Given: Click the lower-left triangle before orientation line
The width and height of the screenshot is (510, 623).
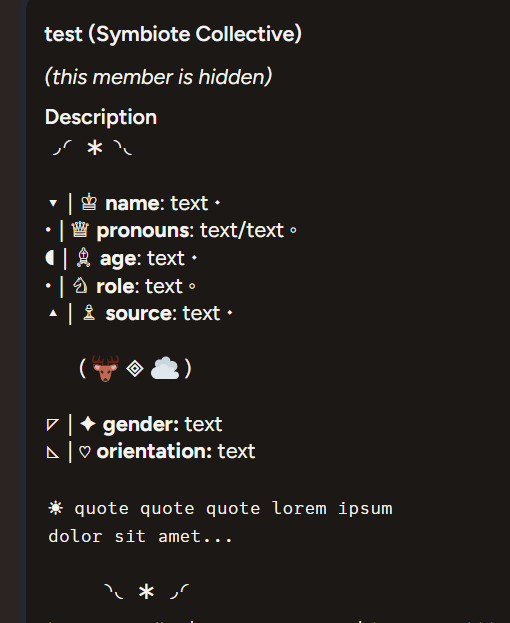Looking at the screenshot, I should [x=53, y=452].
